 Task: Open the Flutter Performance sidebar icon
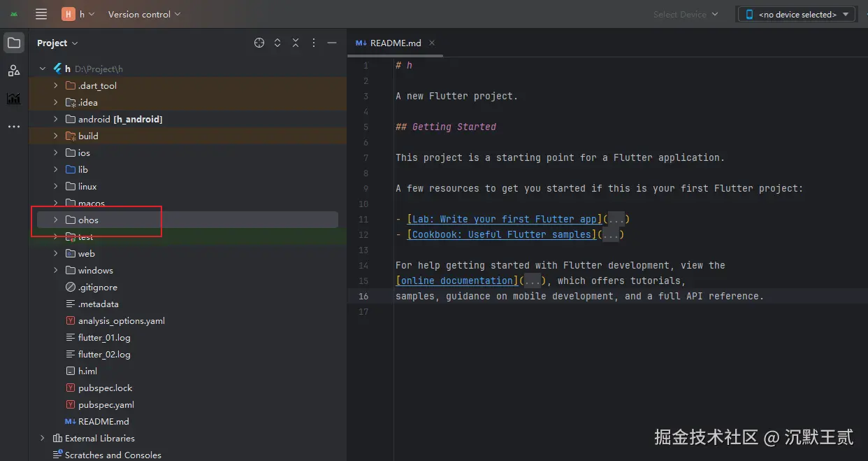click(14, 99)
